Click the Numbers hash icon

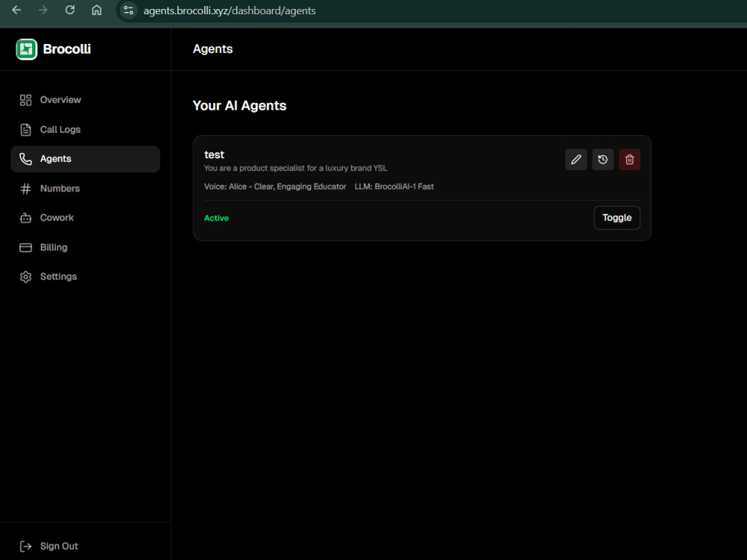[x=25, y=189]
